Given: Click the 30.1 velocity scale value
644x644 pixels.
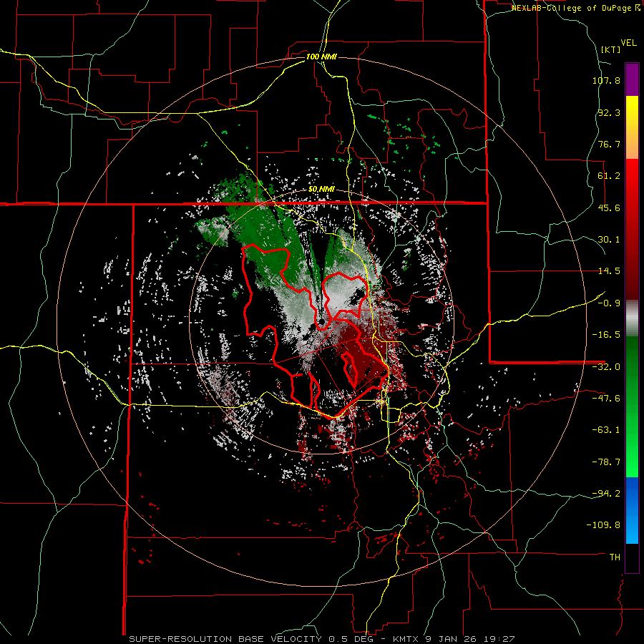Looking at the screenshot, I should (609, 240).
